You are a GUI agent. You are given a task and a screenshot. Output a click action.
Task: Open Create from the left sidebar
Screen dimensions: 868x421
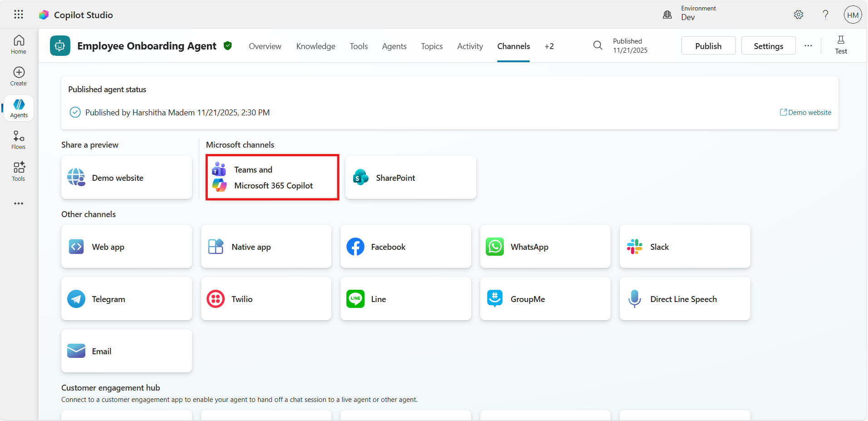tap(19, 76)
